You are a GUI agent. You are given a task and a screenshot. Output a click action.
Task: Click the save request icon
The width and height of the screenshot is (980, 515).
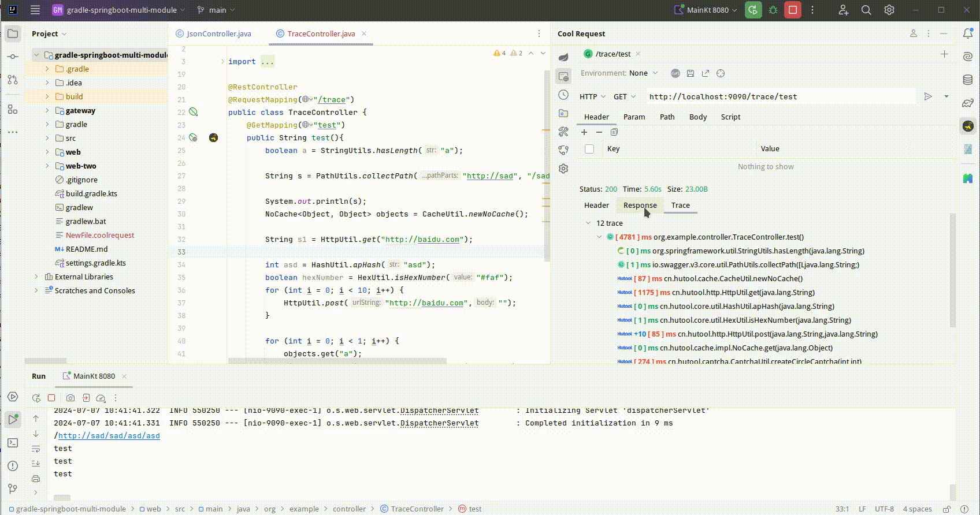(690, 73)
